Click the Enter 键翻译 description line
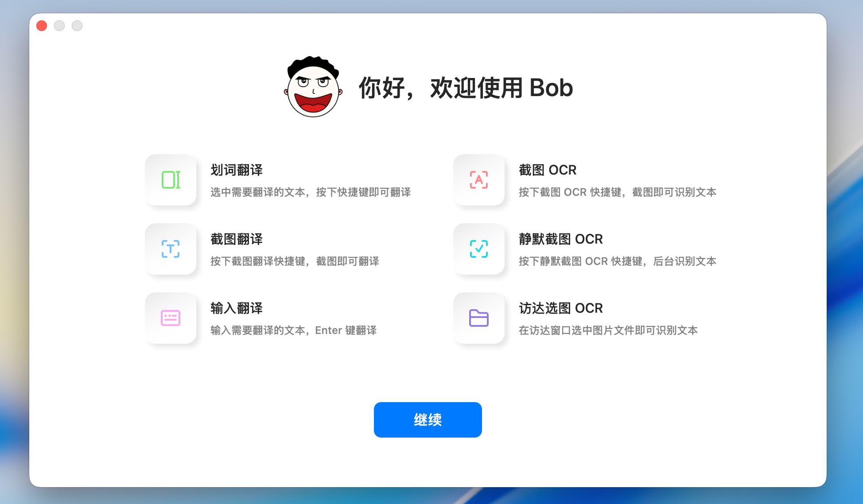The height and width of the screenshot is (504, 863). [293, 330]
